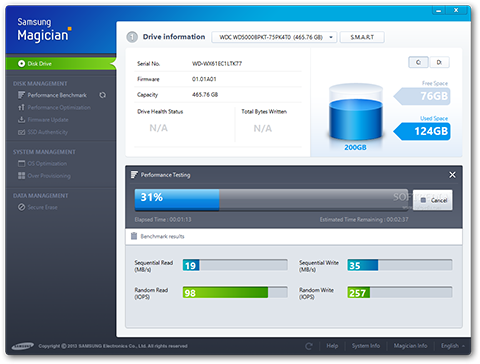The width and height of the screenshot is (480, 364).
Task: Click the SSD Authenticity check icon
Action: click(21, 132)
